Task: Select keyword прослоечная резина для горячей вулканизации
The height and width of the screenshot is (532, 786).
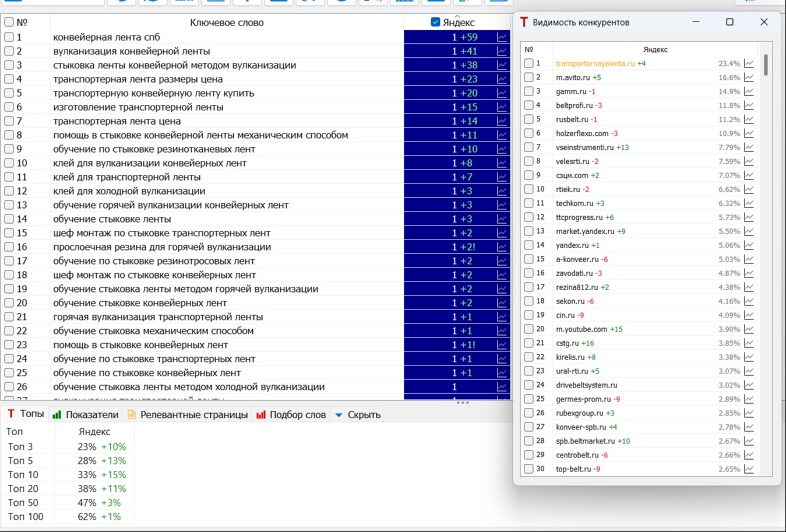Action: [x=162, y=247]
